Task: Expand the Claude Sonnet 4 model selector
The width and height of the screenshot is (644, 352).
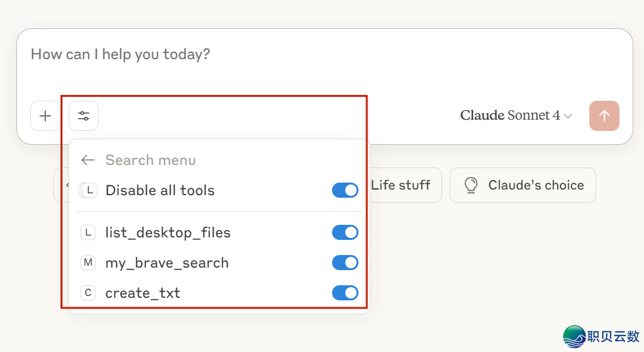Action: coord(516,116)
